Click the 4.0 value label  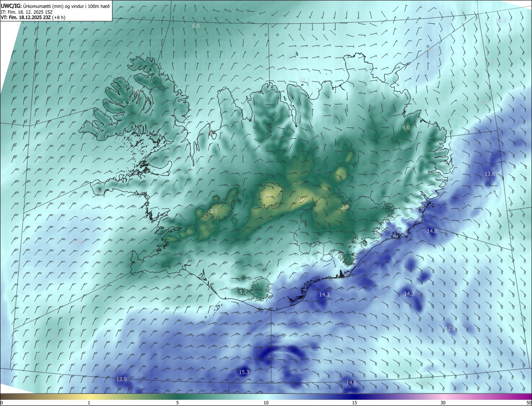click(x=406, y=127)
